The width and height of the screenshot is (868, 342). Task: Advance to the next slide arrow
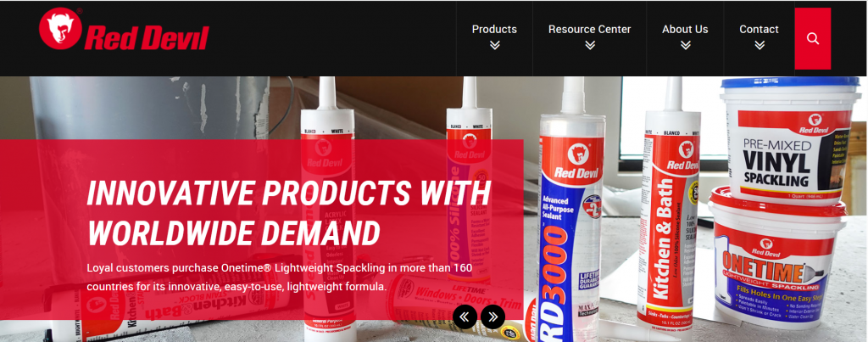pos(492,317)
